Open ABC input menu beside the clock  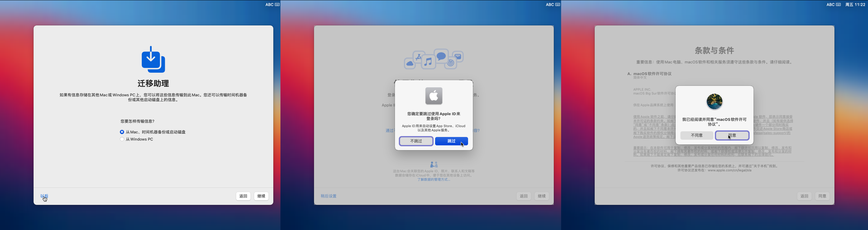830,4
